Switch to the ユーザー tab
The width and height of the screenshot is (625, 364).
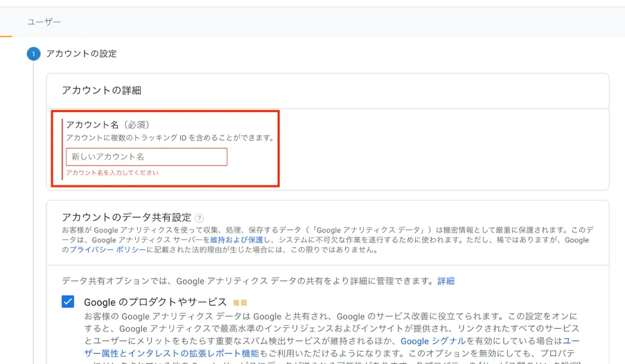tap(44, 22)
